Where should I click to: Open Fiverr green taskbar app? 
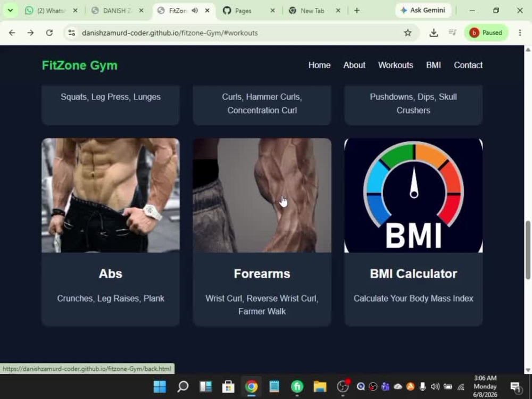pos(297,386)
